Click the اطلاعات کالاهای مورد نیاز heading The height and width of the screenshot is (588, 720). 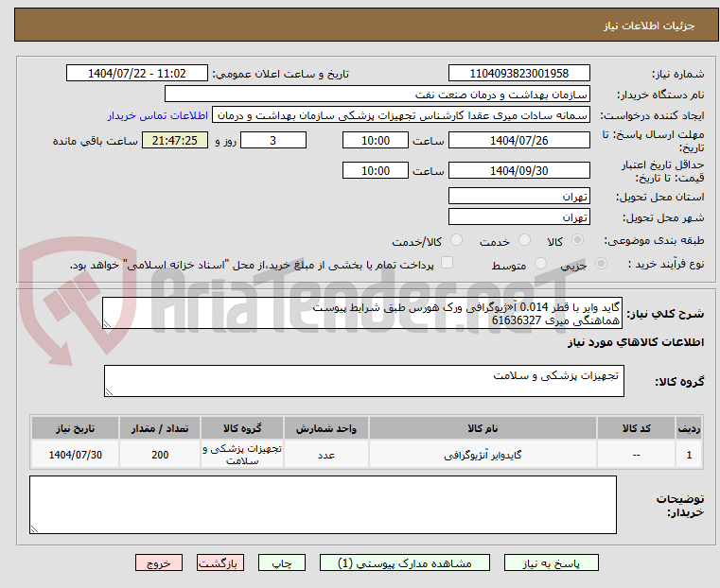[x=636, y=342]
